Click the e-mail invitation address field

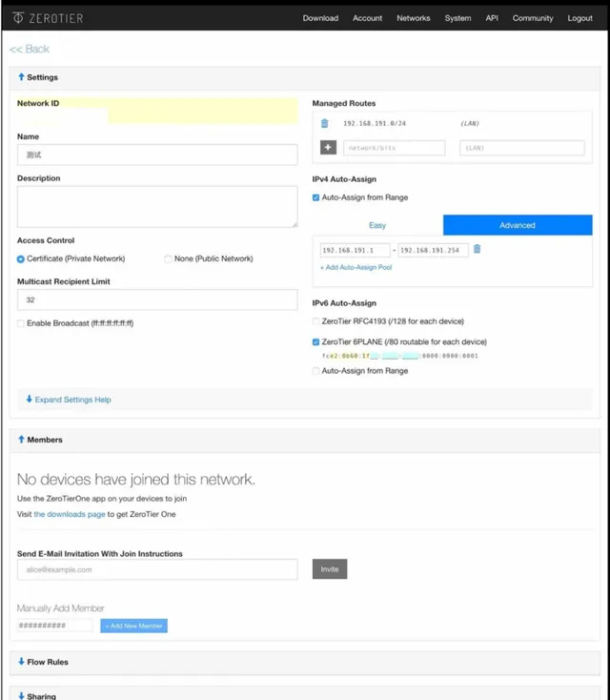pos(157,569)
